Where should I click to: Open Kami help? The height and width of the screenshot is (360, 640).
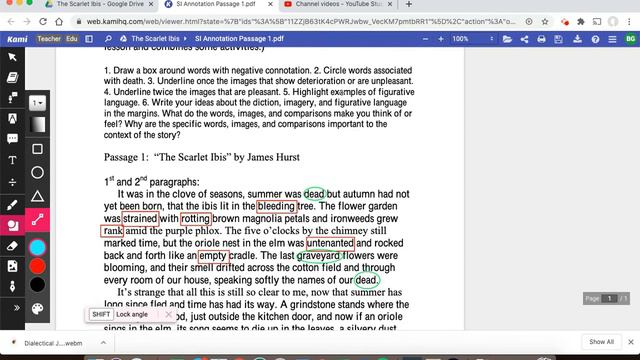point(596,39)
